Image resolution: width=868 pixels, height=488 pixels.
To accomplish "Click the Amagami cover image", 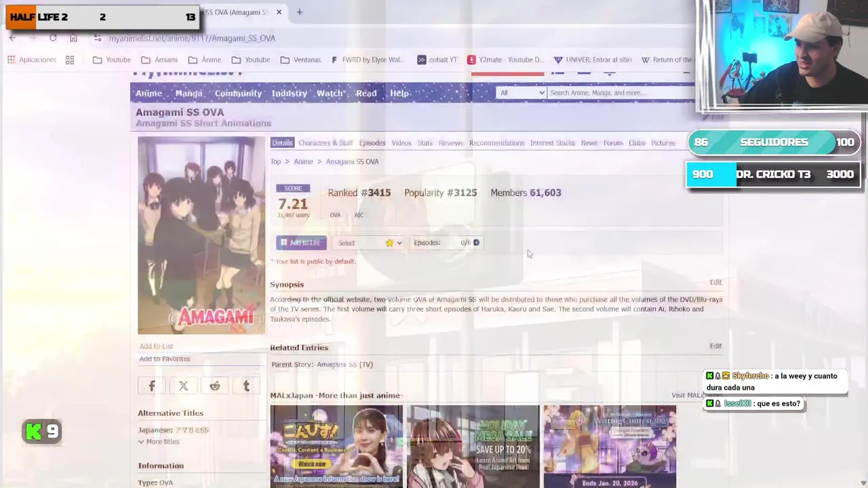I will tap(201, 235).
